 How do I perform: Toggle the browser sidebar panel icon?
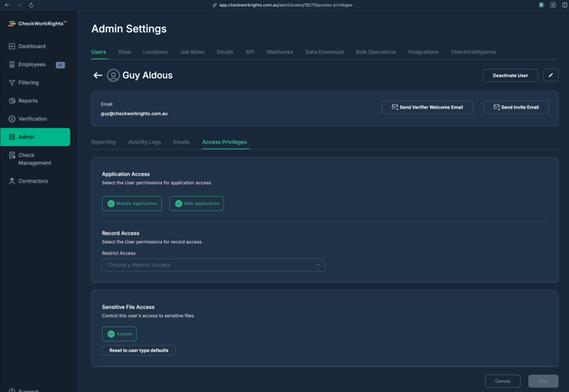click(565, 5)
